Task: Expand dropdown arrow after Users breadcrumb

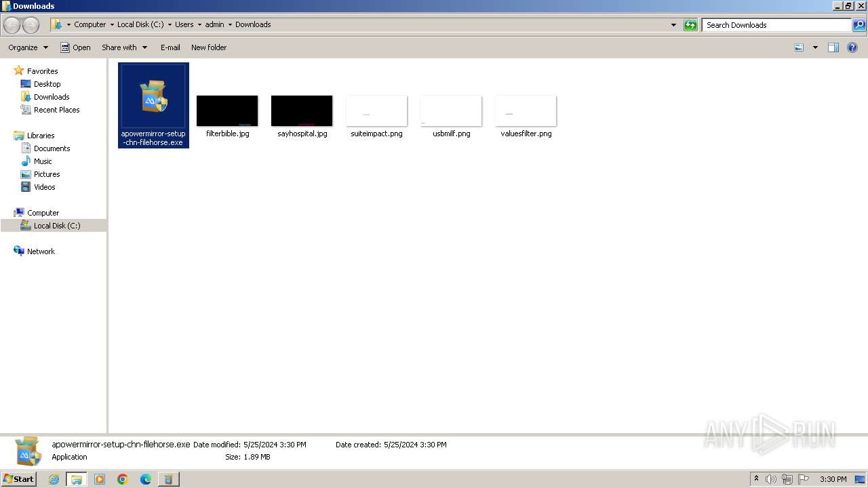Action: pos(199,24)
